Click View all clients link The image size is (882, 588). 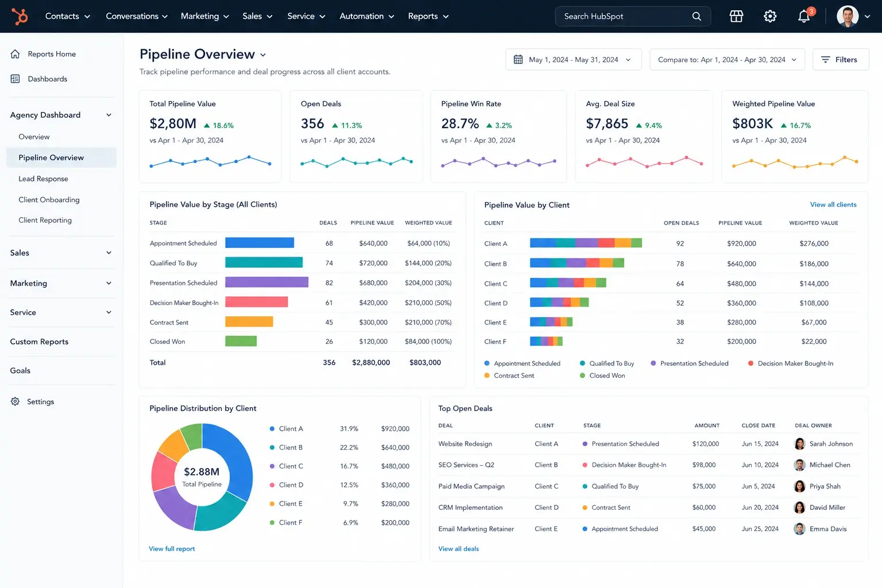coord(833,204)
